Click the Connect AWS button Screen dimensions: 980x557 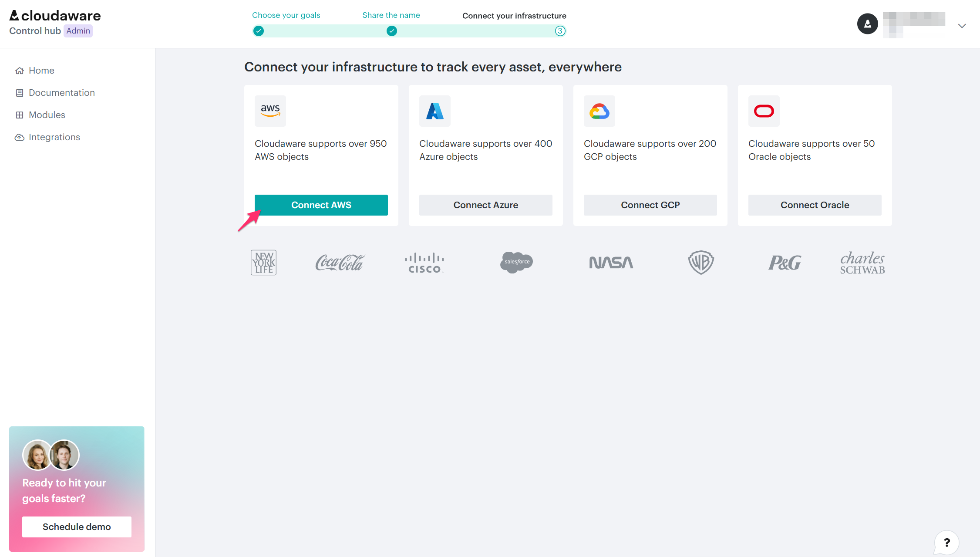coord(321,205)
